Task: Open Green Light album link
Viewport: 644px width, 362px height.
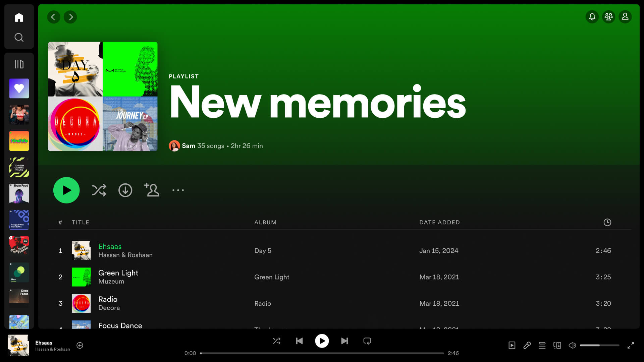Action: tap(272, 277)
